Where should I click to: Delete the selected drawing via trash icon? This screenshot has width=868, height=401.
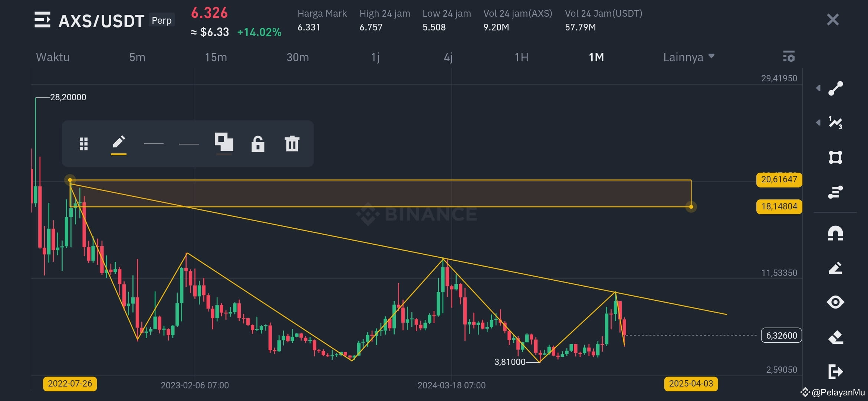[292, 144]
